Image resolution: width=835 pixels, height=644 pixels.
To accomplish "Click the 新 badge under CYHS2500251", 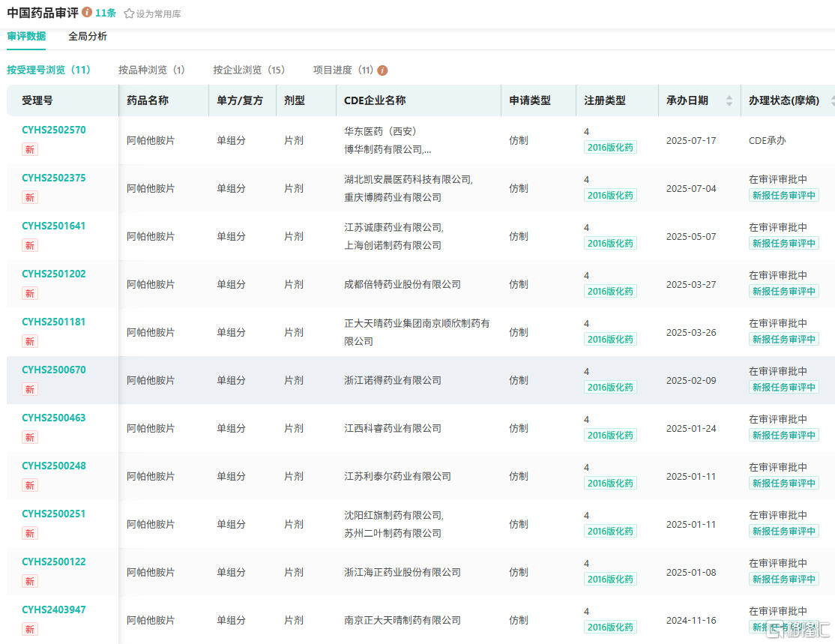I will tap(30, 533).
